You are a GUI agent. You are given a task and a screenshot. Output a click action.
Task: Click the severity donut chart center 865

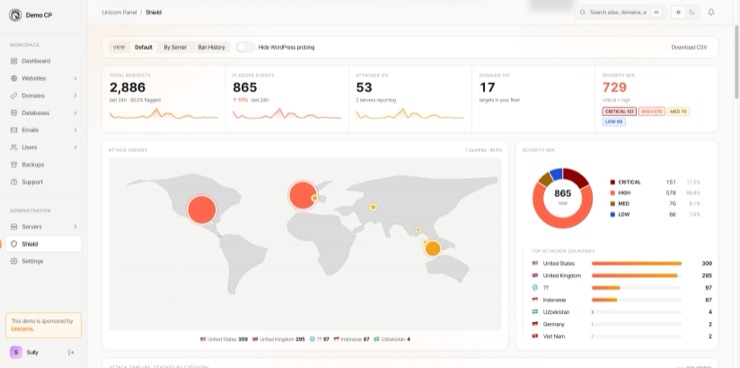pos(563,193)
